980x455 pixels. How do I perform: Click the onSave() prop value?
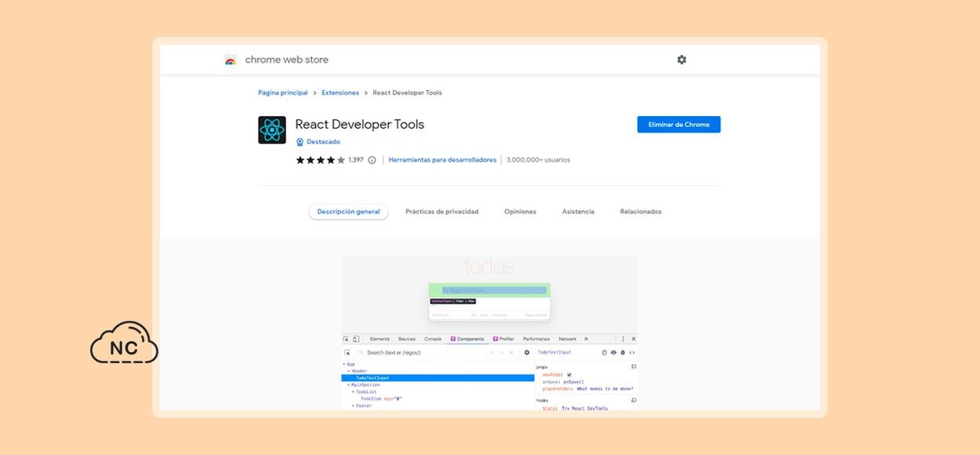click(x=574, y=381)
